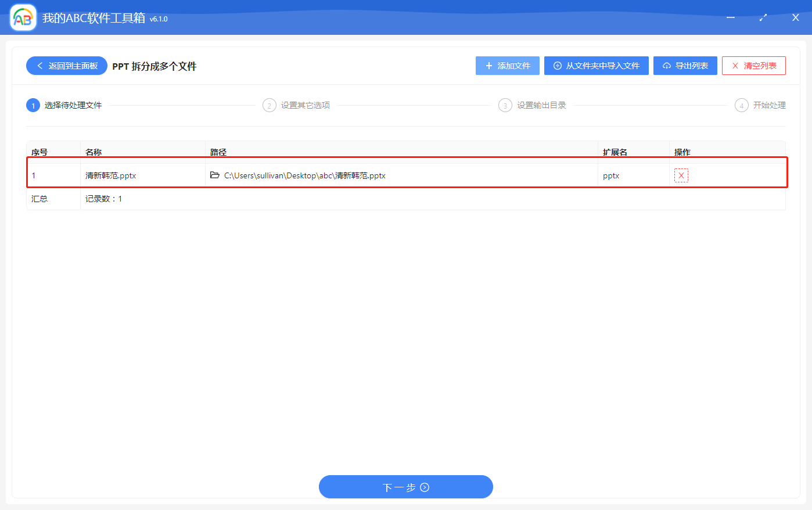Click 返回到主面板 to go back
Image resolution: width=812 pixels, height=510 pixels.
[66, 66]
